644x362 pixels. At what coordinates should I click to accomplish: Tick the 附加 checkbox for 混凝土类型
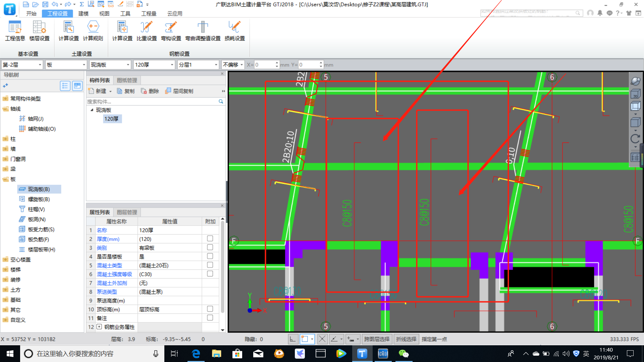click(x=210, y=265)
